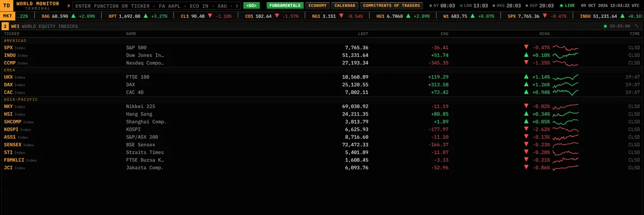
Task: Click the red down arrow in the JCI row
Action: point(526,168)
